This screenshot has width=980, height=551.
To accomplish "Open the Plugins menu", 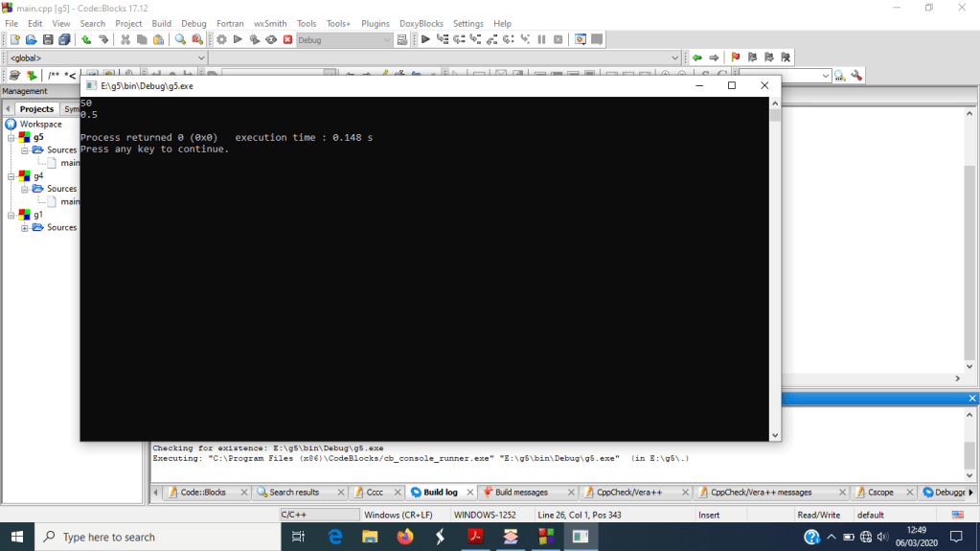I will [x=376, y=23].
